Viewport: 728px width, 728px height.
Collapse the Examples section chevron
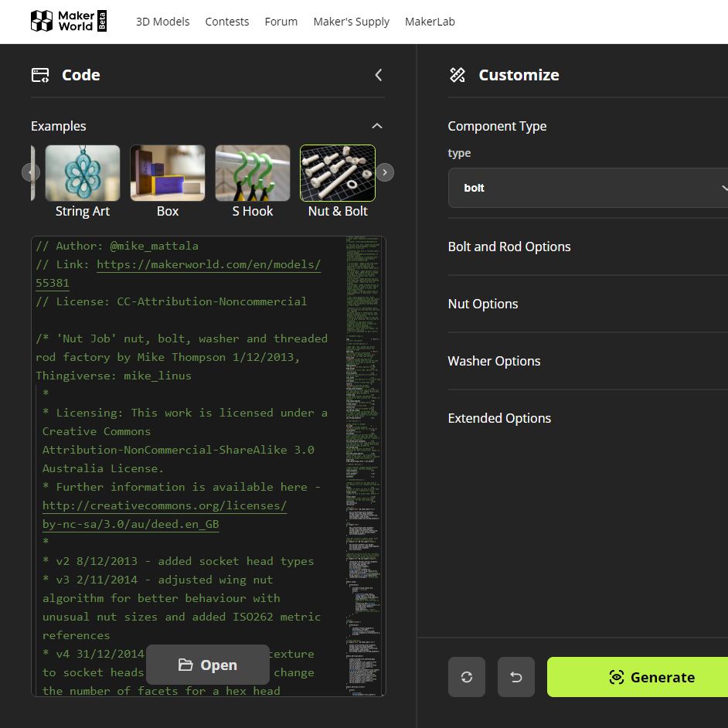click(x=377, y=126)
